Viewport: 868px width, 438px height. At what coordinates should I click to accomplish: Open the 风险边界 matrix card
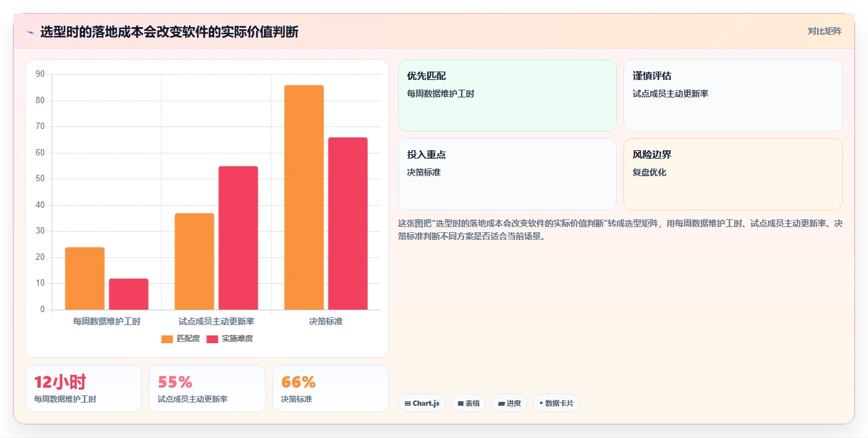coord(733,174)
